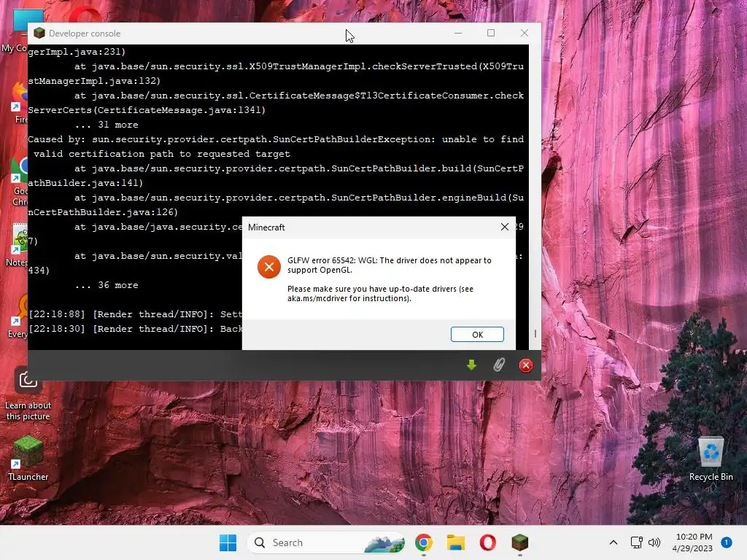Click the Search highlights landscape image in taskbar
This screenshot has height=560, width=747.
(384, 542)
